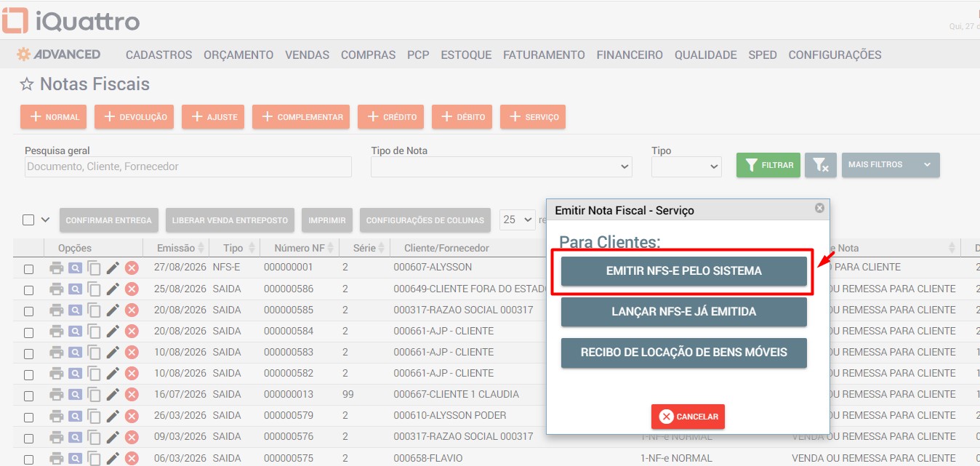Create a new Complementar note

(301, 117)
